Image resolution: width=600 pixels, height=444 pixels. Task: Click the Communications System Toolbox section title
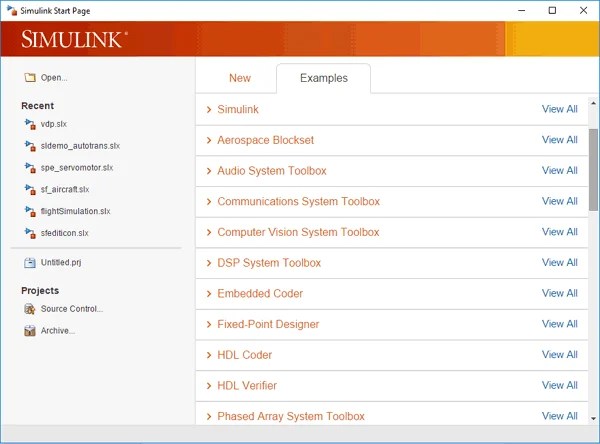tap(298, 201)
